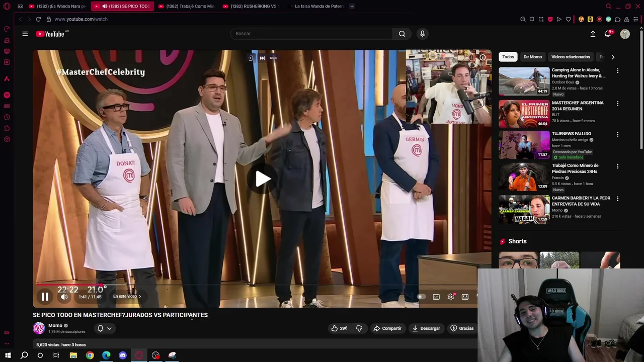Toggle the autoplay switch in player controls
The height and width of the screenshot is (362, 644).
422,297
